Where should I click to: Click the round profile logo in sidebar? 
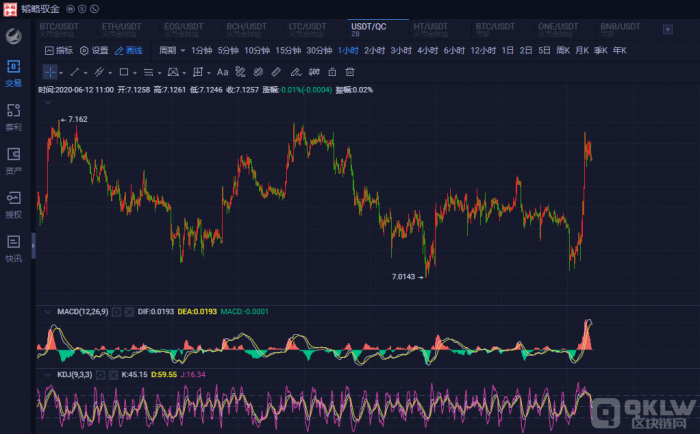point(13,36)
